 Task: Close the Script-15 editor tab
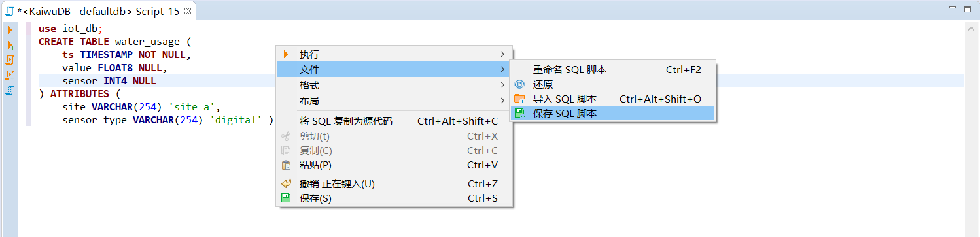(x=188, y=11)
